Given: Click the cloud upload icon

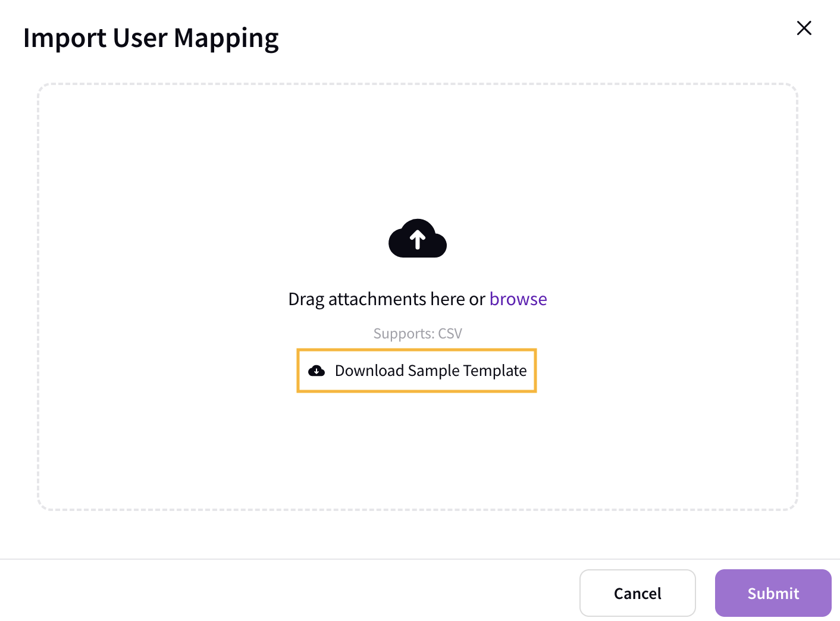Looking at the screenshot, I should (x=418, y=238).
